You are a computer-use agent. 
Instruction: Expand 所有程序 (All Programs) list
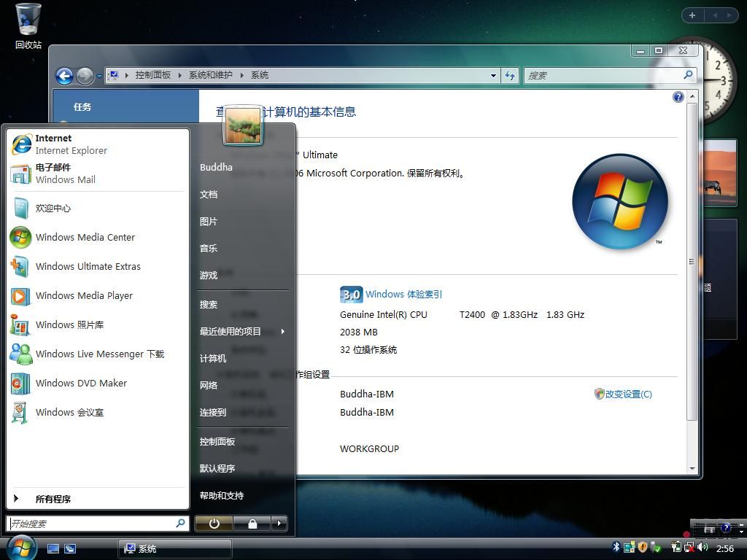pyautogui.click(x=53, y=499)
